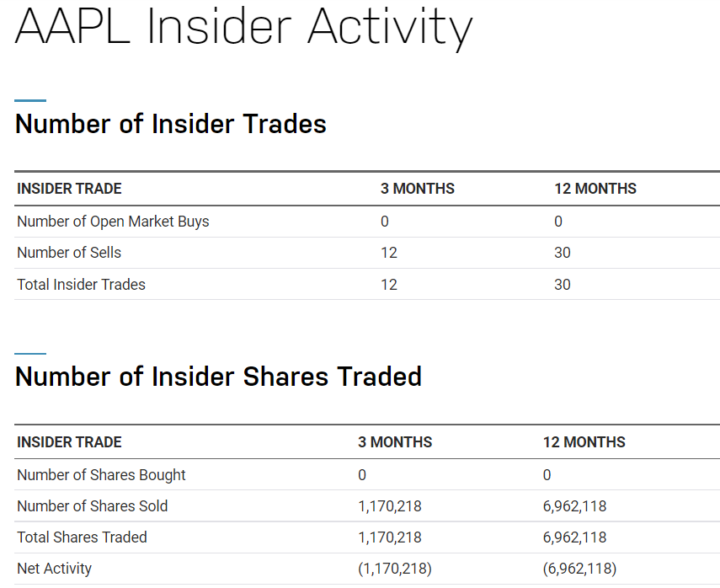Click the AAPL Insider Activity title
Screen dimensions: 720x588
click(244, 27)
